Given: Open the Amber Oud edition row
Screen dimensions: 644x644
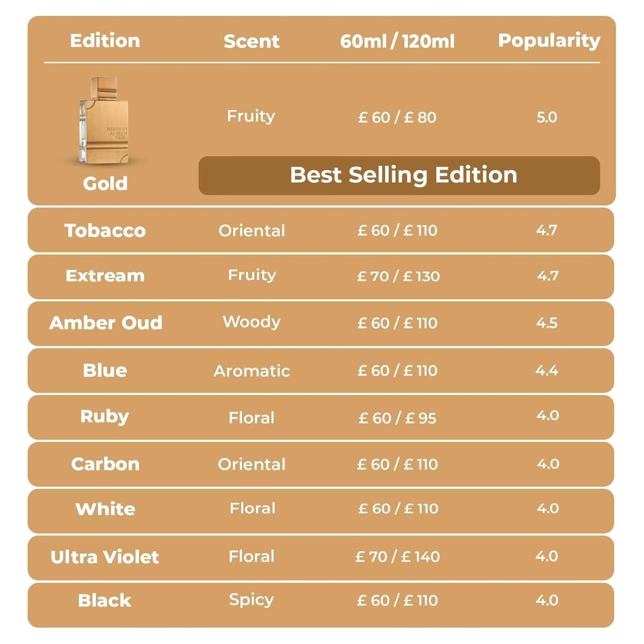Looking at the screenshot, I should pos(106,323).
